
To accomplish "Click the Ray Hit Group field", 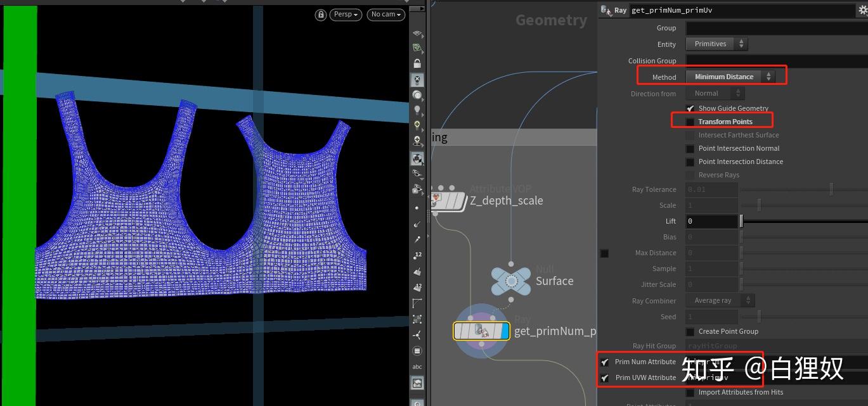I will point(777,346).
